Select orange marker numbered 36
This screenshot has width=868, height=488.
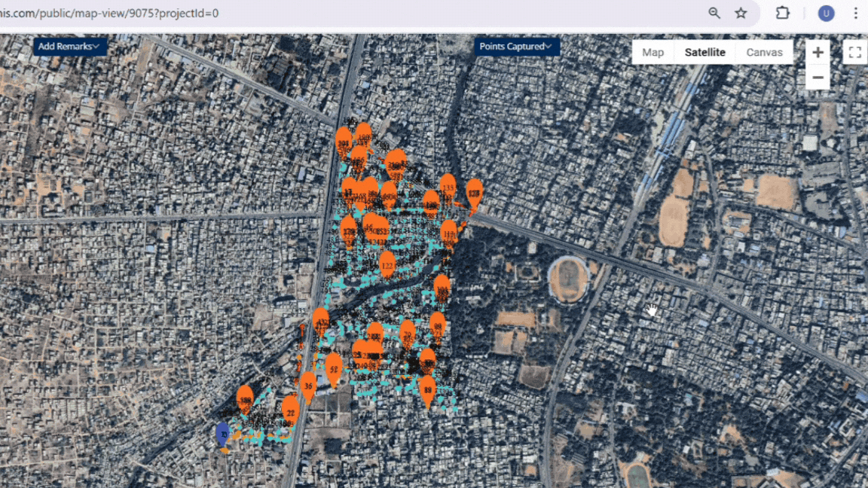307,384
